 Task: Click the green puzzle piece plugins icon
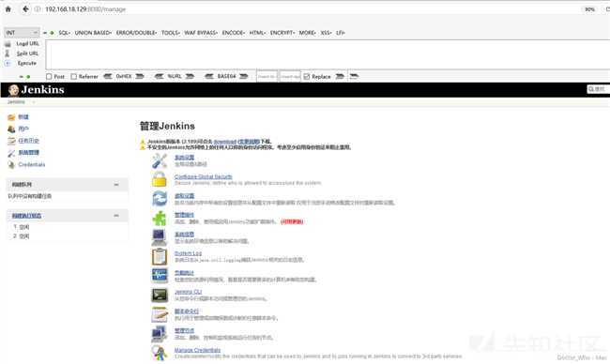160,219
